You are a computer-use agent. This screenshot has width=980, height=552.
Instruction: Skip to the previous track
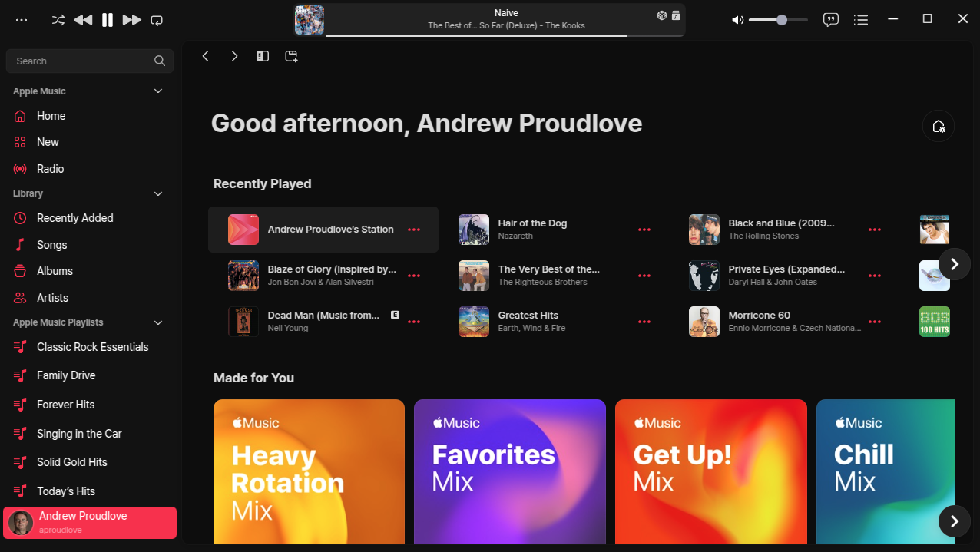click(83, 20)
